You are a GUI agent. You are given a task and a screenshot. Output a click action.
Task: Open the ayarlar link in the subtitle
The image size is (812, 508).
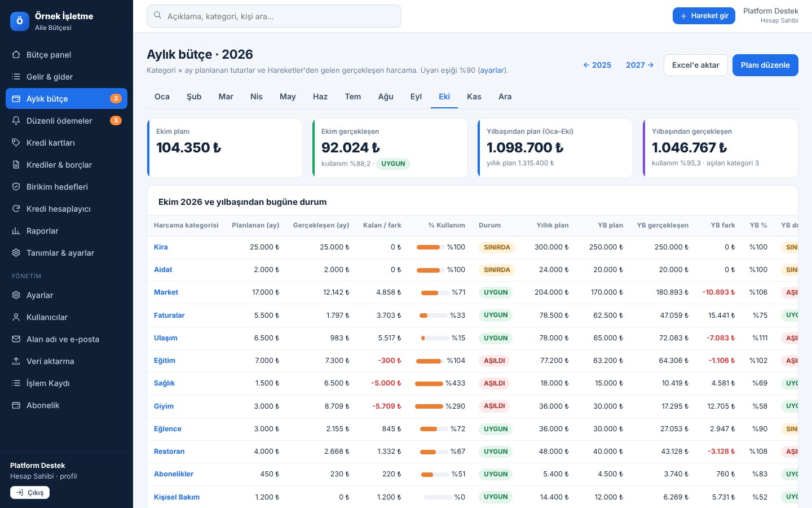point(492,71)
